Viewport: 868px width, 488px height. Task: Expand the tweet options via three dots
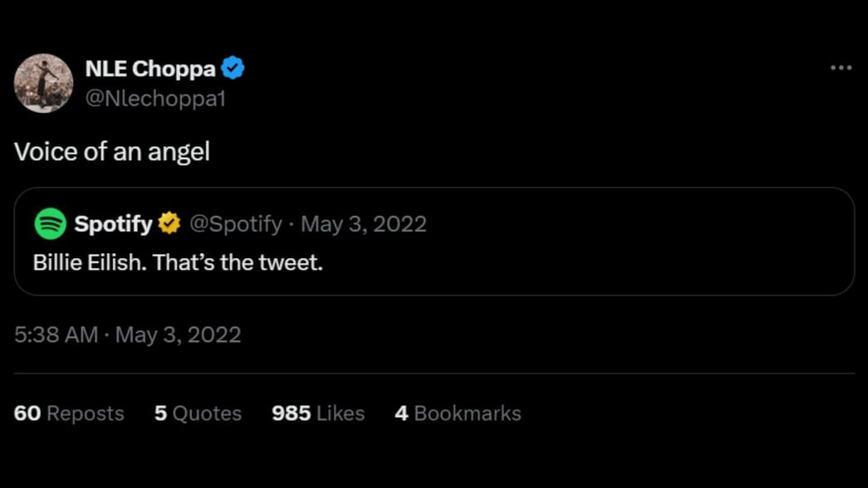click(x=842, y=67)
